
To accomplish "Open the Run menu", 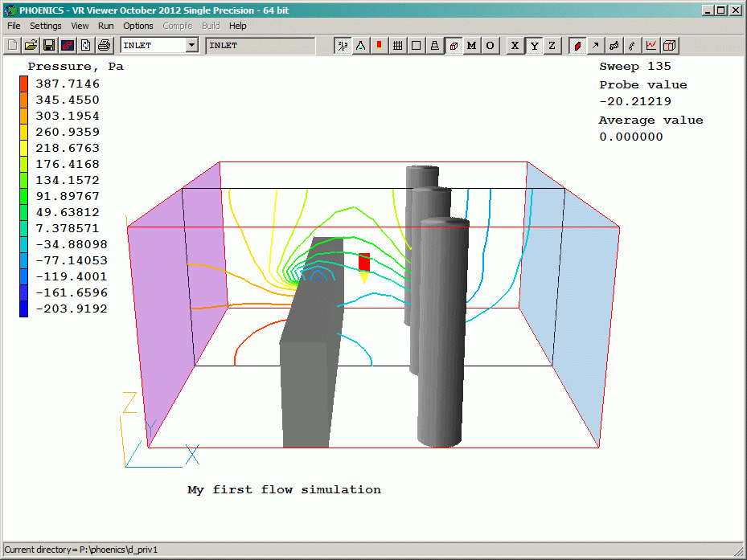I will click(105, 26).
